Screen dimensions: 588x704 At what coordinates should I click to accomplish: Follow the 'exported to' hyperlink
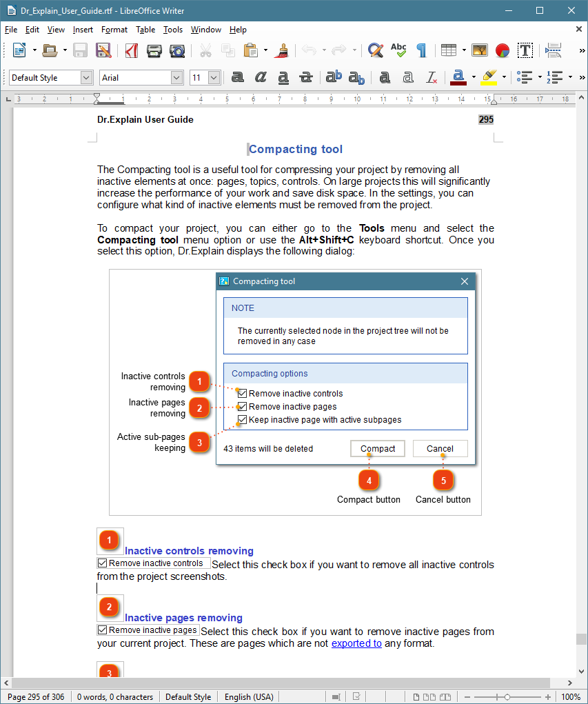point(356,643)
